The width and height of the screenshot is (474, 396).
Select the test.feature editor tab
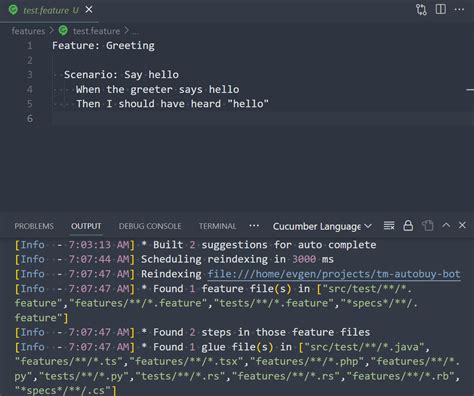coord(49,11)
